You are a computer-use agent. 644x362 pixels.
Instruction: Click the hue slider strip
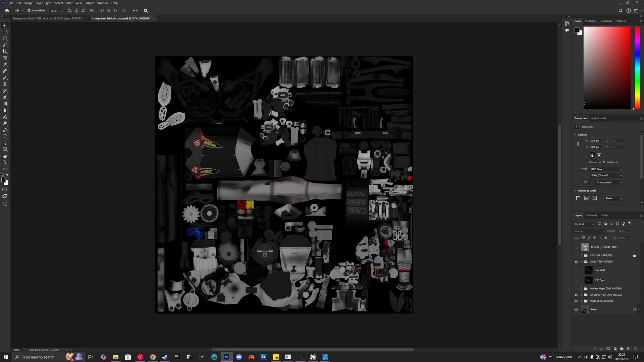(637, 68)
